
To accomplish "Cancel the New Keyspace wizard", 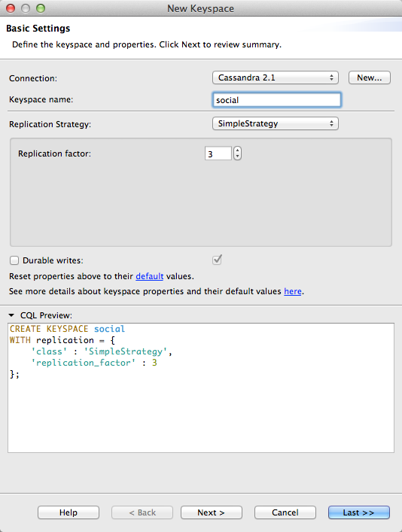I will 285,512.
